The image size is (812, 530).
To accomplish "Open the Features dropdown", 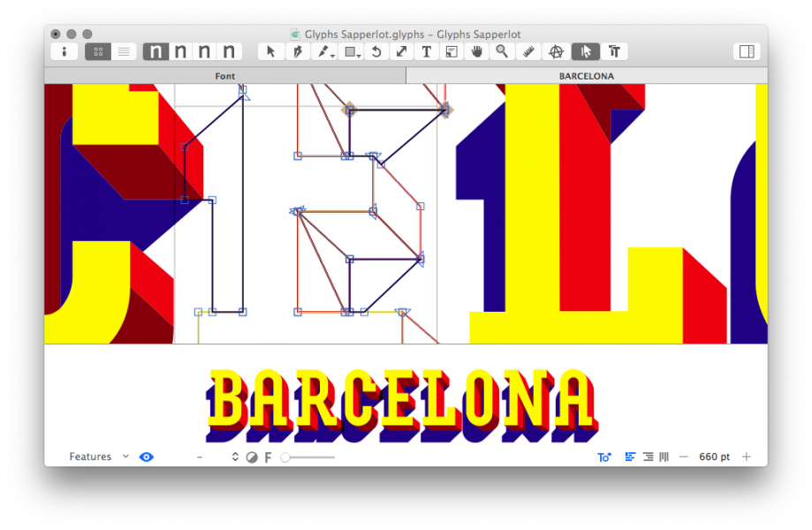I will [x=98, y=457].
